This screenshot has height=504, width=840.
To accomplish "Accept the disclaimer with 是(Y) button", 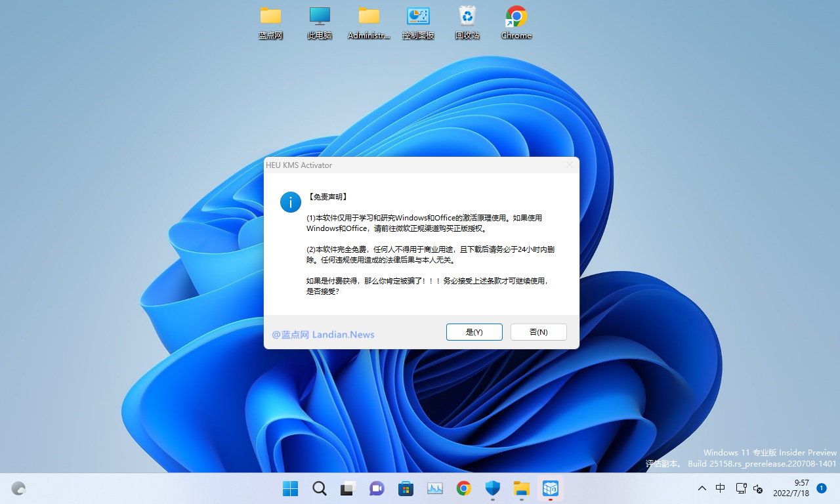I will point(474,332).
